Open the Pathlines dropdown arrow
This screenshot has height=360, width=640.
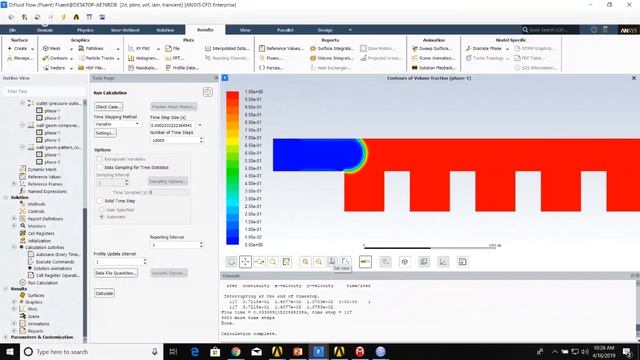118,49
